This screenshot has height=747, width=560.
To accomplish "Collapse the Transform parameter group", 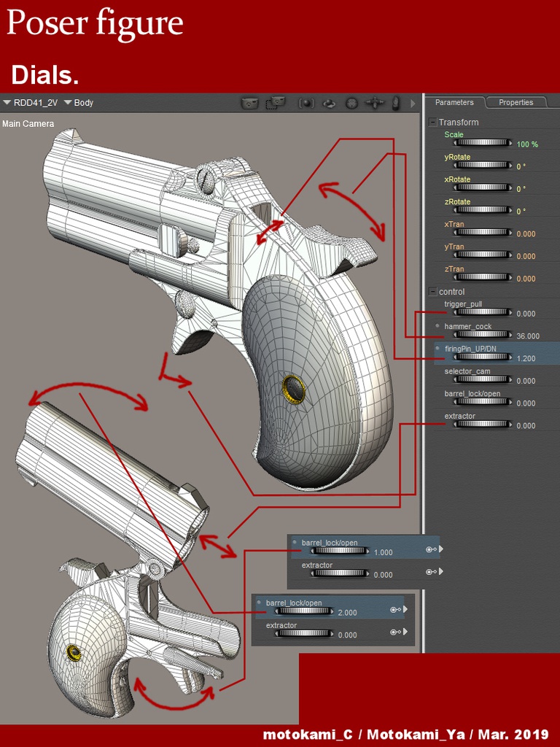I will tap(432, 123).
